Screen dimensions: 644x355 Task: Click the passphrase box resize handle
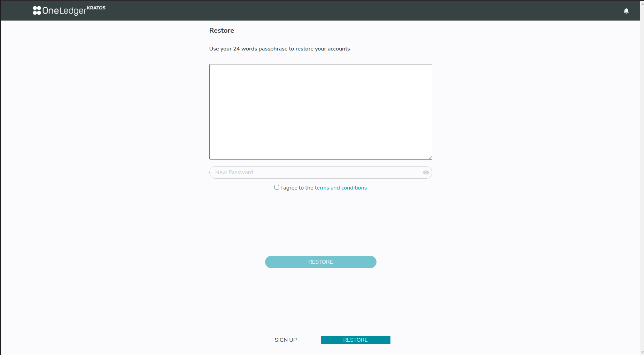click(x=430, y=157)
